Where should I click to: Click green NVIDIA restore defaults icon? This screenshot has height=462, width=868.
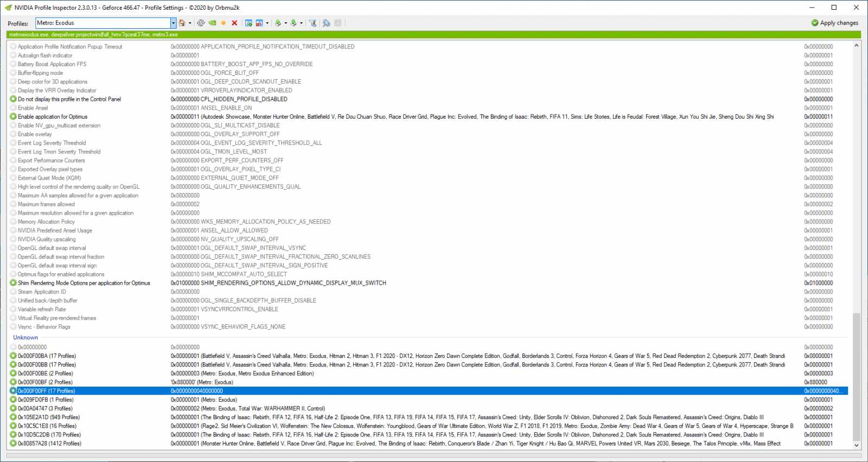[x=212, y=23]
